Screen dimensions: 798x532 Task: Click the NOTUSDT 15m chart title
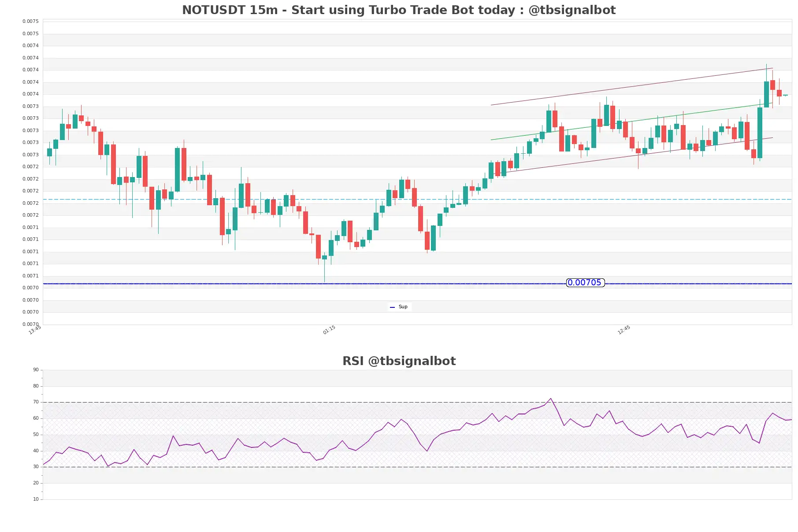(x=399, y=10)
